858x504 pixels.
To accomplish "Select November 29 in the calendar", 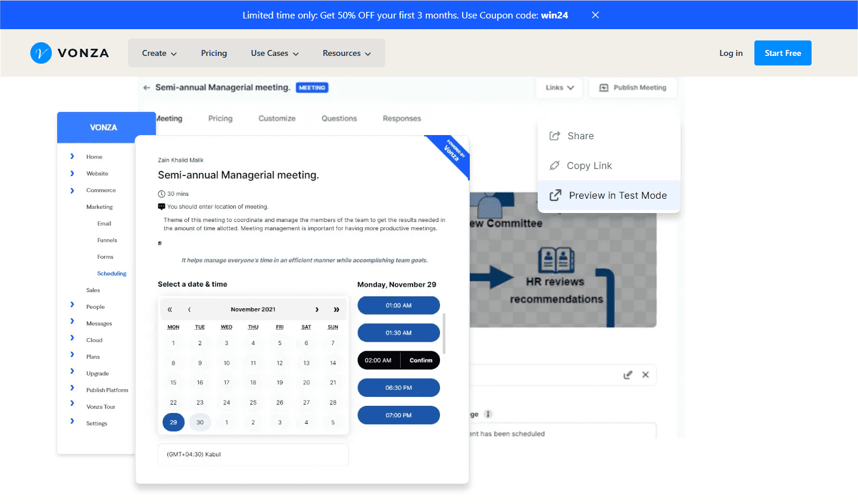I will [x=173, y=422].
